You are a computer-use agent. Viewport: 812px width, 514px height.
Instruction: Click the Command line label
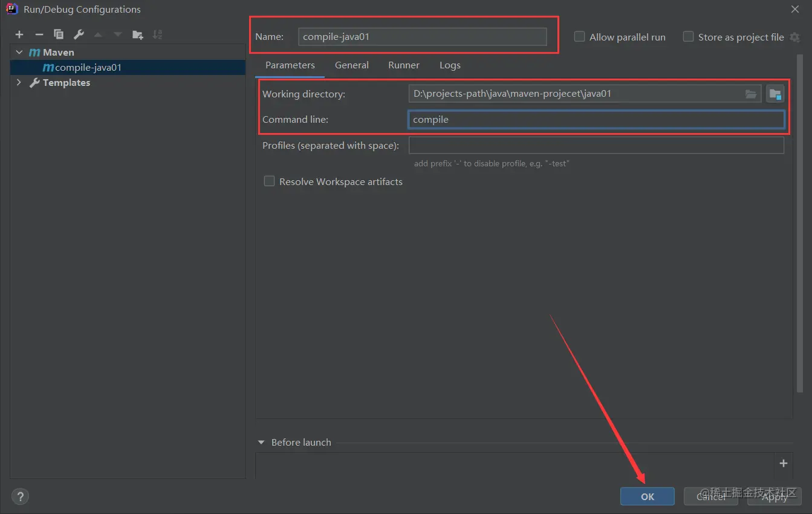tap(295, 119)
